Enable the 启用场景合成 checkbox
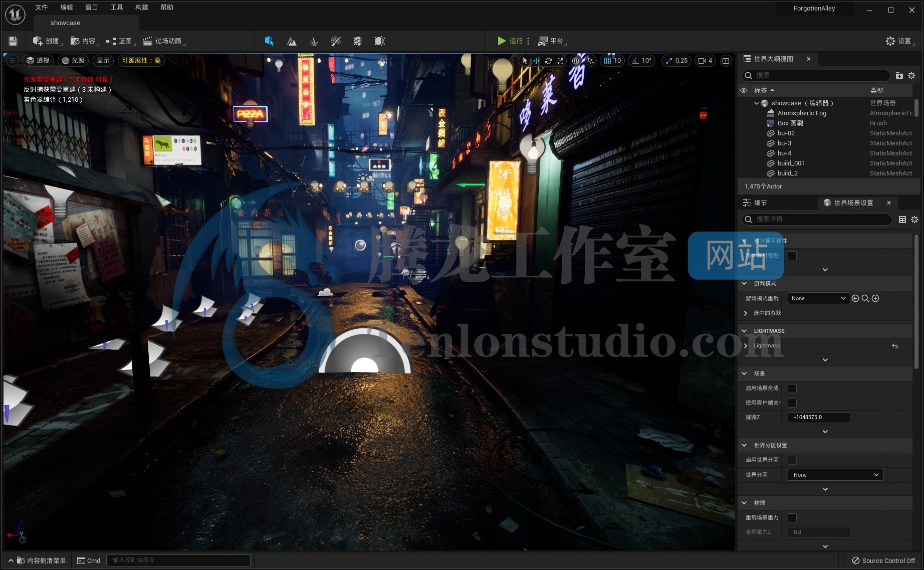924x570 pixels. pos(792,389)
